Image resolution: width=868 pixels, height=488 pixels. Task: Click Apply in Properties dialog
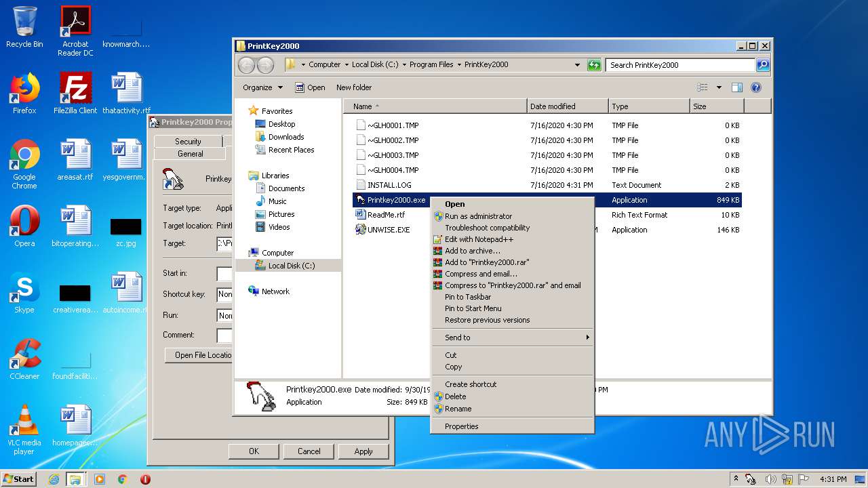click(363, 451)
